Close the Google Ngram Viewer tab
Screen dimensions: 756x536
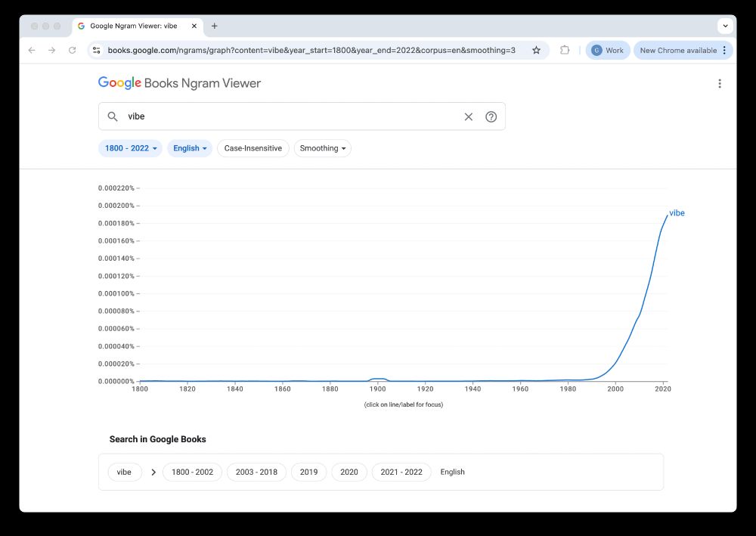(194, 26)
